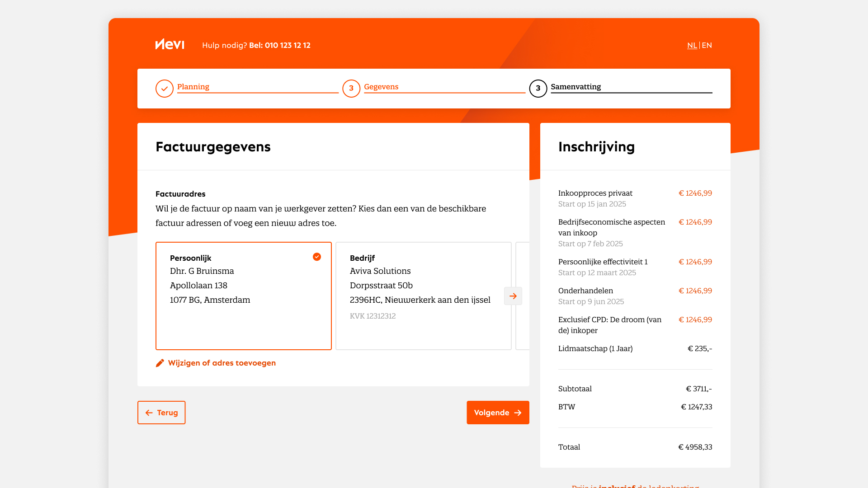Click the selected checkmark on Persoonlijk card
The image size is (868, 488).
point(317,257)
